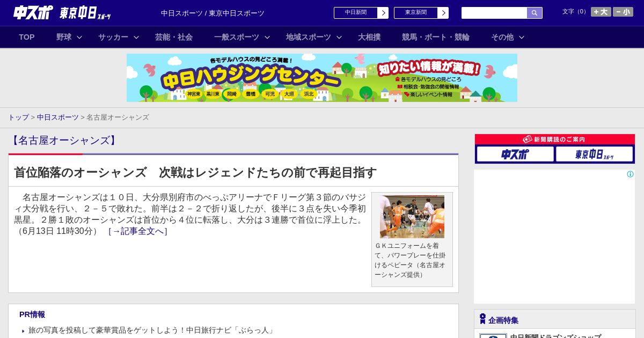Expand chevron next to 野球
This screenshot has height=338, width=644.
point(79,37)
